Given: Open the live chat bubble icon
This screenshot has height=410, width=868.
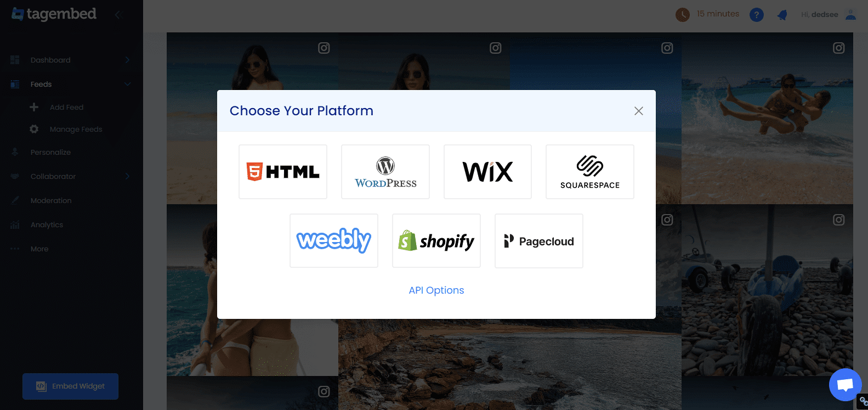Looking at the screenshot, I should point(846,385).
